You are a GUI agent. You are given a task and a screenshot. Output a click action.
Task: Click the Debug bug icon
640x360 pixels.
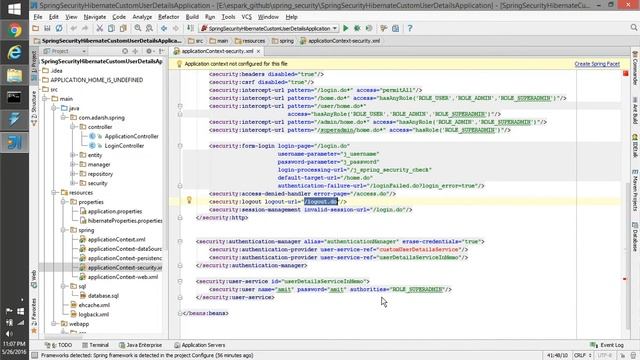[x=357, y=28]
